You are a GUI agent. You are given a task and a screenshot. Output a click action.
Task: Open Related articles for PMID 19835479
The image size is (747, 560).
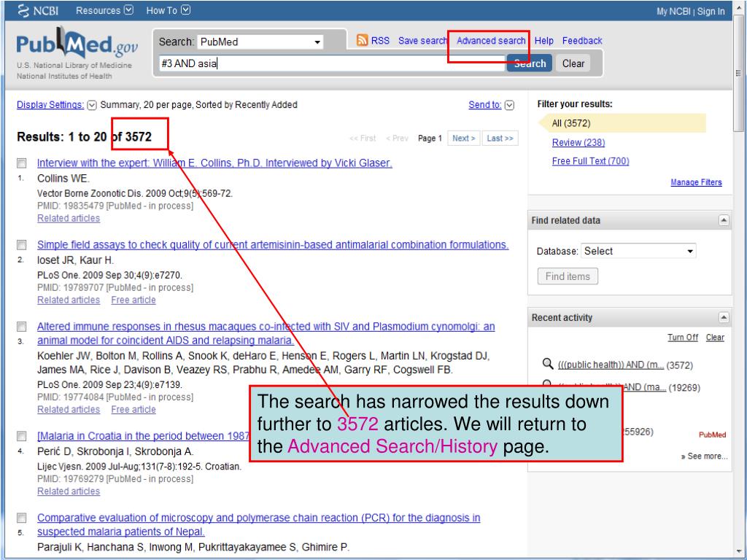[x=69, y=219]
